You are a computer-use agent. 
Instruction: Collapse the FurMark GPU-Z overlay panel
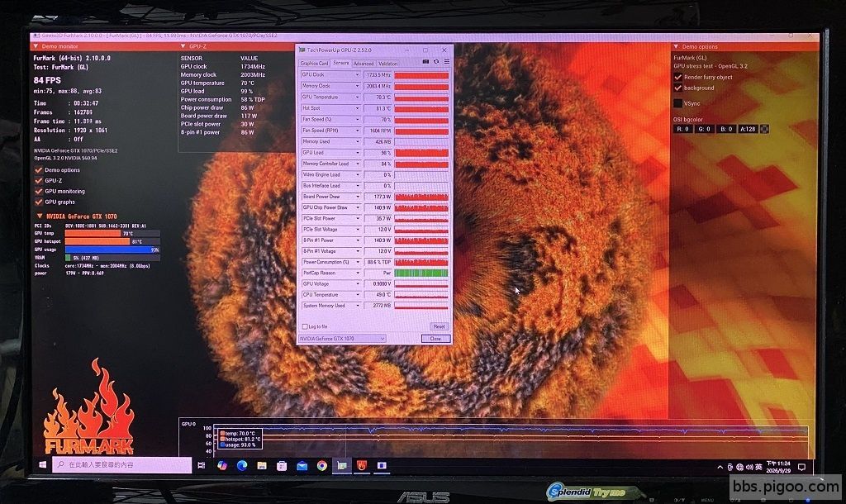[183, 46]
